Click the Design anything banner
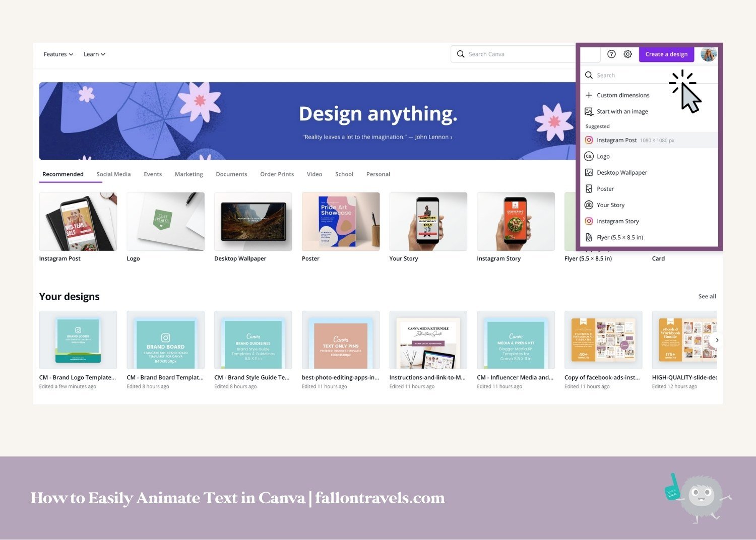The image size is (756, 540). pyautogui.click(x=307, y=121)
